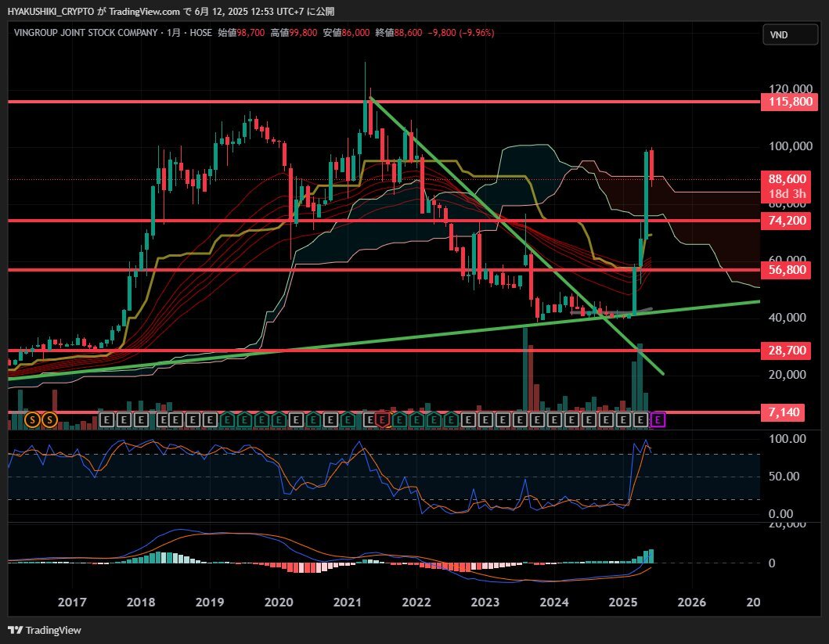Click the 28,700 price line label

pyautogui.click(x=786, y=351)
